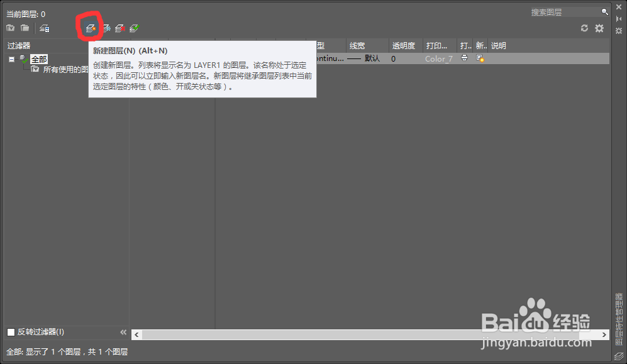This screenshot has width=627, height=364.
Task: Click the Continuous linetype cell of layer 0
Action: 330,58
